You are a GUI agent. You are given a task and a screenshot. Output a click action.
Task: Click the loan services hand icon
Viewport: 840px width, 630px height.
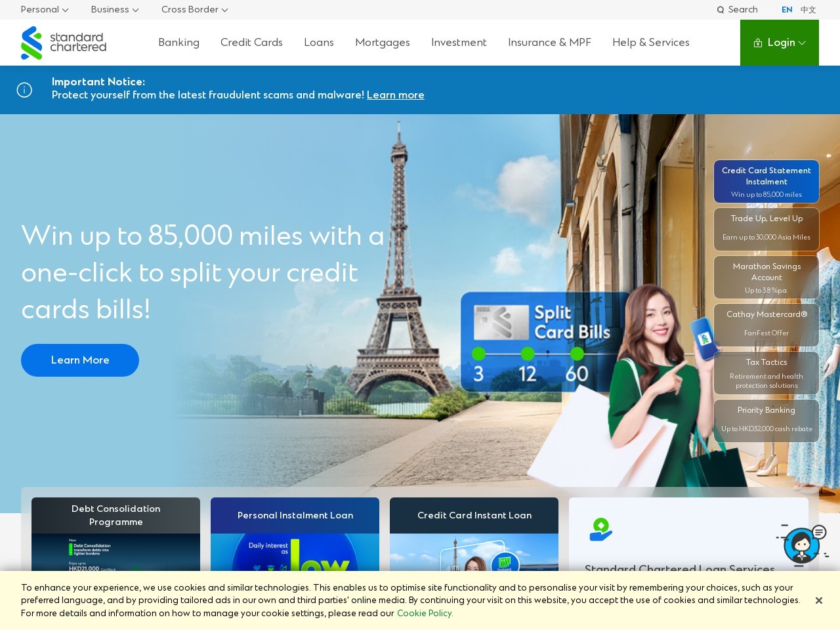(600, 530)
